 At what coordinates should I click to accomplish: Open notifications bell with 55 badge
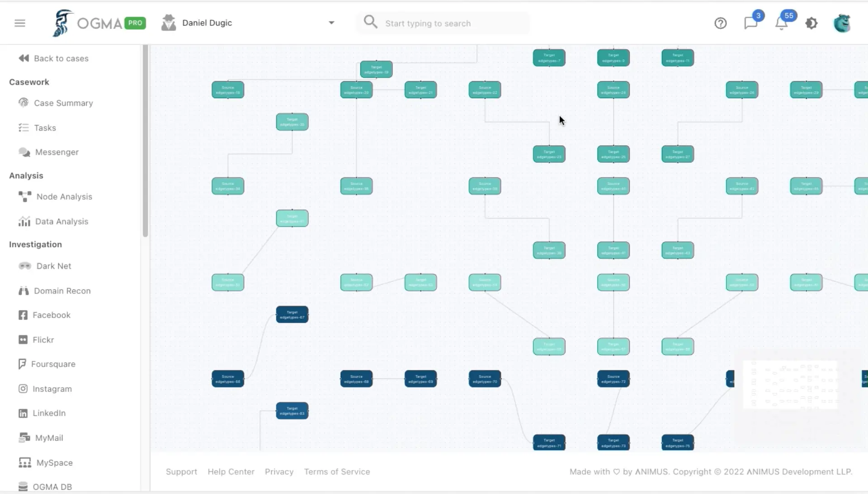point(782,23)
